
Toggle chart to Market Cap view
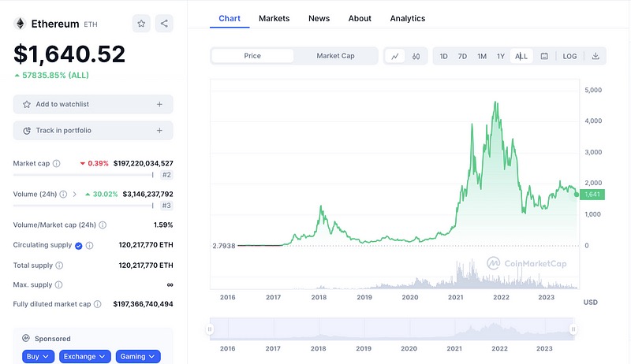(x=335, y=56)
